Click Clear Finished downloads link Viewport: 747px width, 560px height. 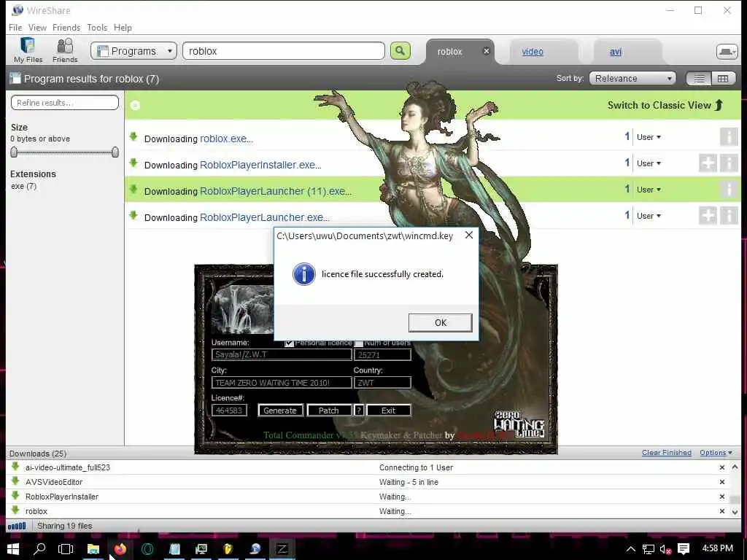click(x=666, y=452)
